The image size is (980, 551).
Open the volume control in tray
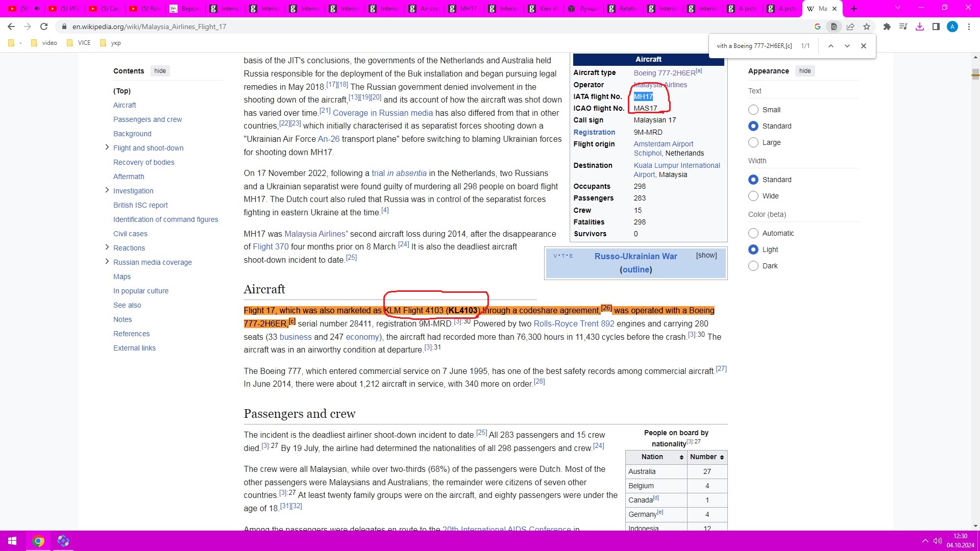point(937,541)
